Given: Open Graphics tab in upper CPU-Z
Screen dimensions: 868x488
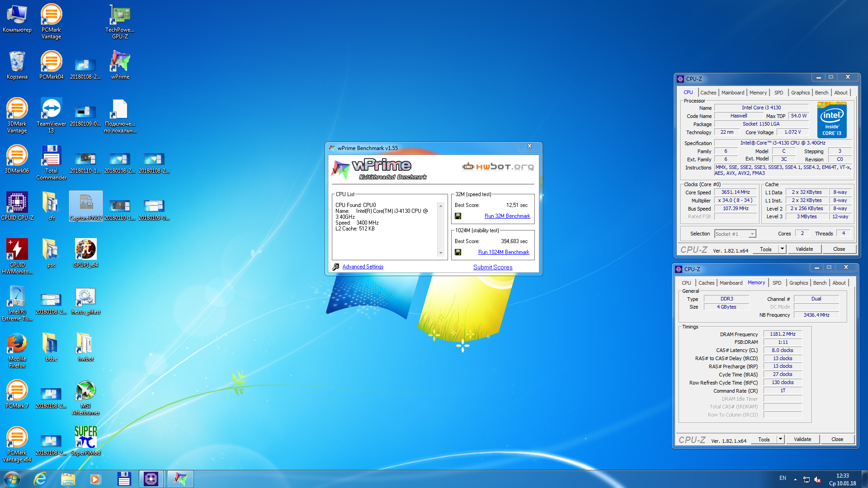Looking at the screenshot, I should tap(800, 93).
